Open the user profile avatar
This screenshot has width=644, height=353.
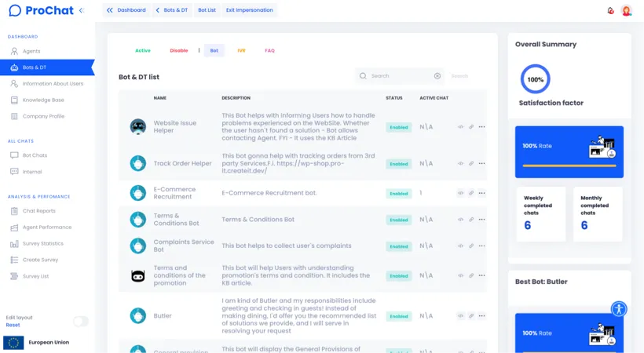coord(626,10)
